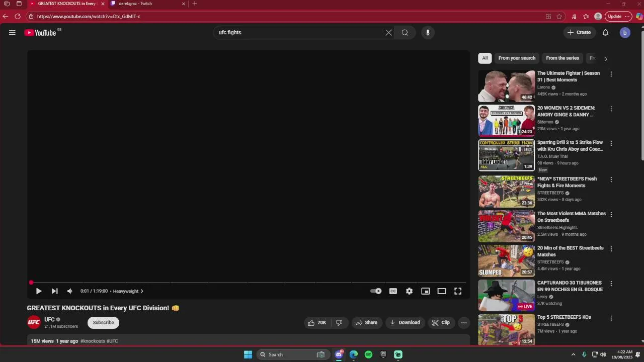Image resolution: width=644 pixels, height=362 pixels.
Task: Enable miniplayer mode
Action: point(426,291)
